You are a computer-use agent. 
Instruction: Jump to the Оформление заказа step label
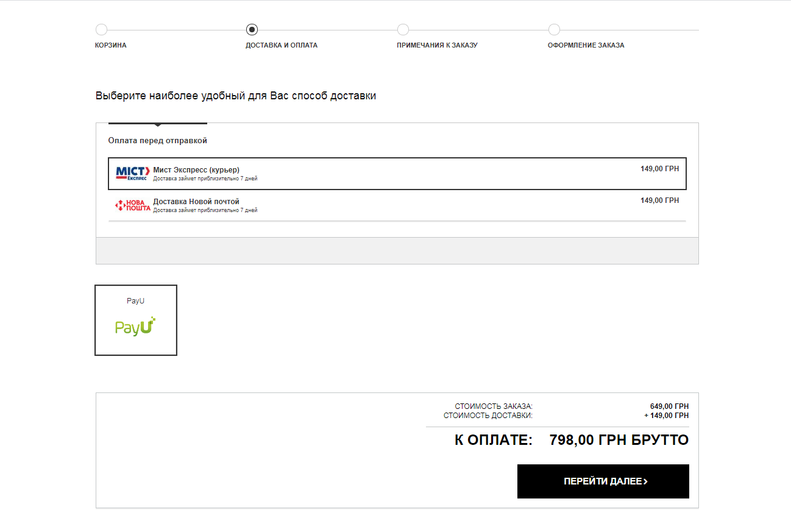tap(586, 45)
